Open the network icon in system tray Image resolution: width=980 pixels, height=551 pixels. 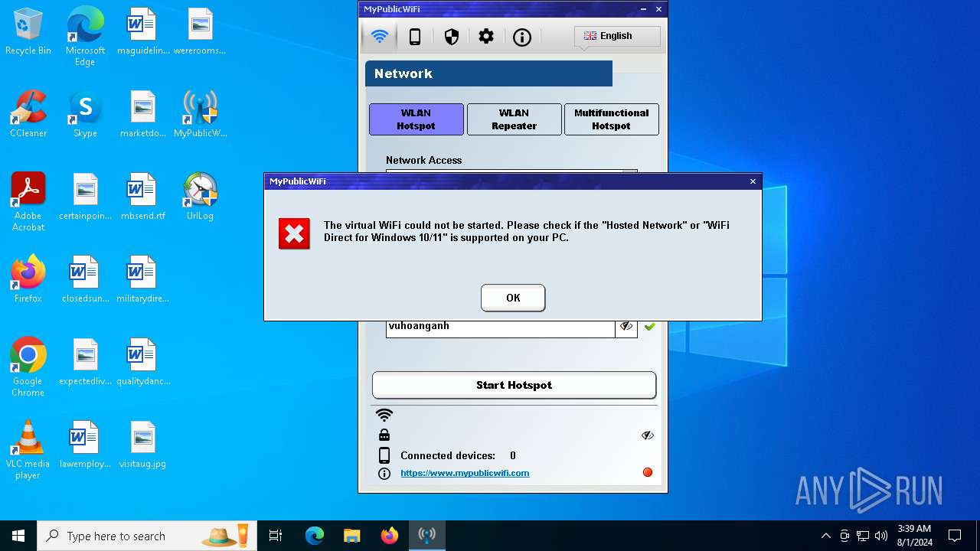click(x=863, y=536)
